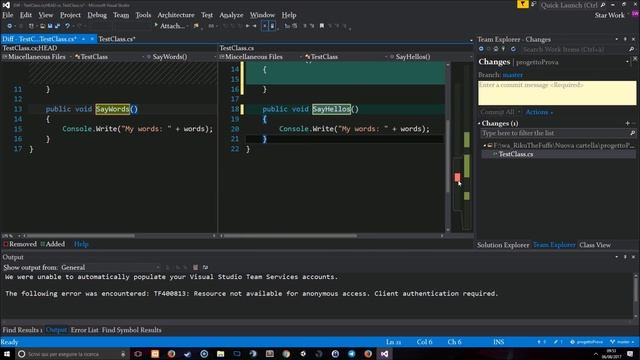The height and width of the screenshot is (360, 640).
Task: Click the Manage Connections plug icon
Action: [x=503, y=49]
